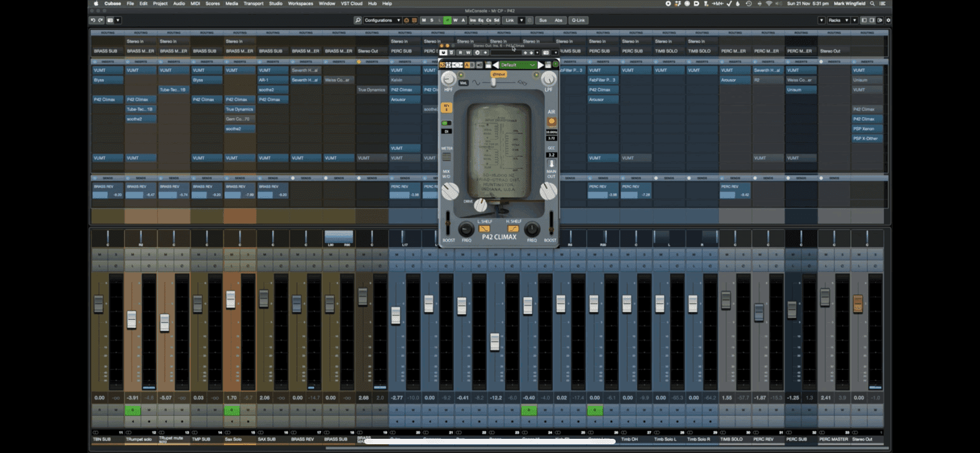Screen dimensions: 980x453
Task: Click the input gain slider in P42 Climax
Action: [x=493, y=83]
